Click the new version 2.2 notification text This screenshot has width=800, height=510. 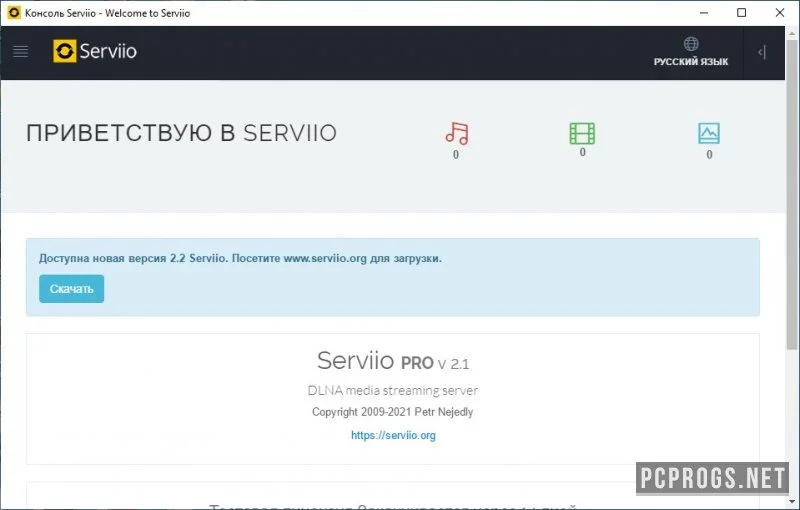coord(240,258)
